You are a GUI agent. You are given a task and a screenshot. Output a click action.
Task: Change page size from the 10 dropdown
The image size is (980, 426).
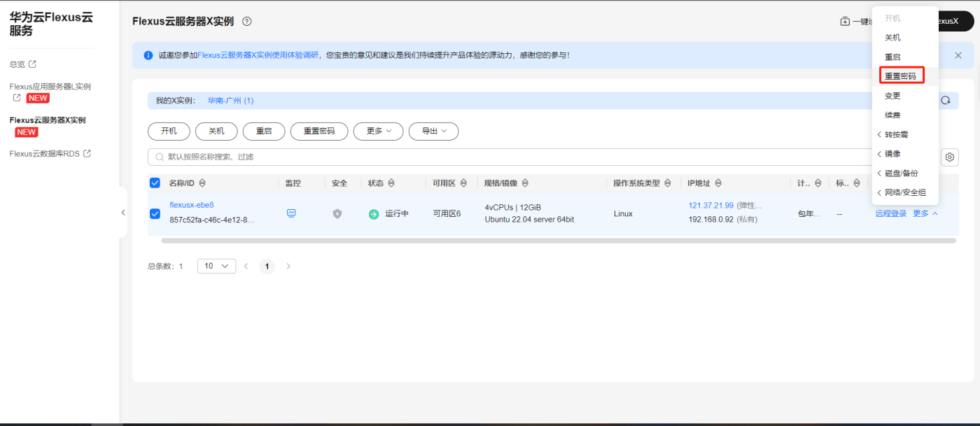click(216, 266)
